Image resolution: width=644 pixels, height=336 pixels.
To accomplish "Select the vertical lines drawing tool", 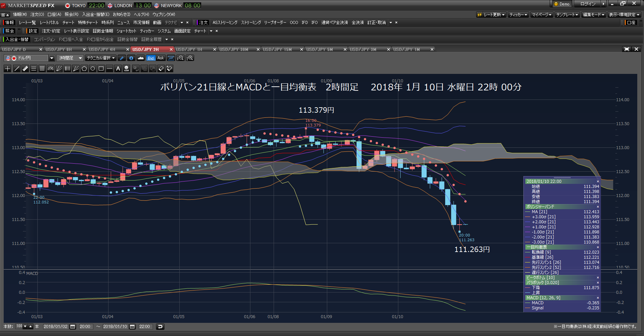I will tap(67, 68).
